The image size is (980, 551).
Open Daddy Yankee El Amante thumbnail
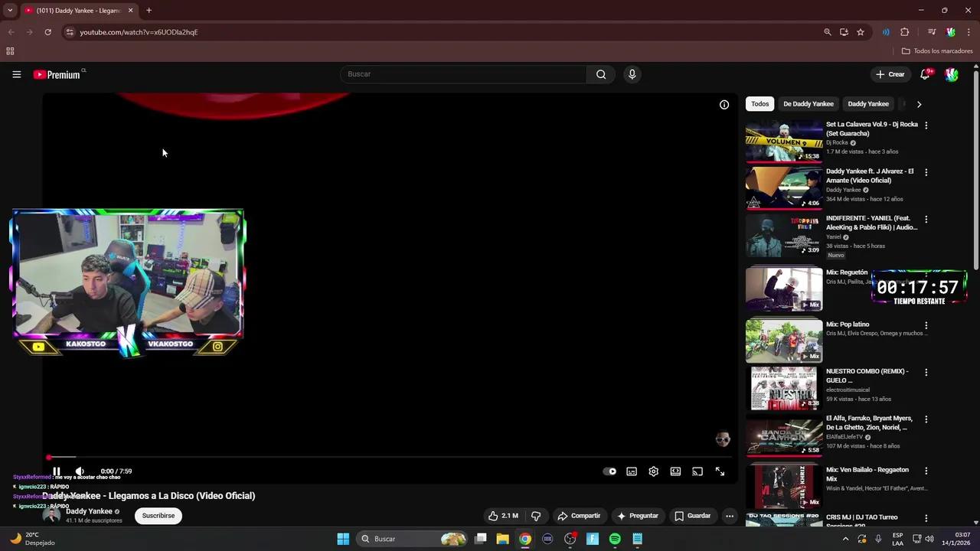click(x=784, y=187)
